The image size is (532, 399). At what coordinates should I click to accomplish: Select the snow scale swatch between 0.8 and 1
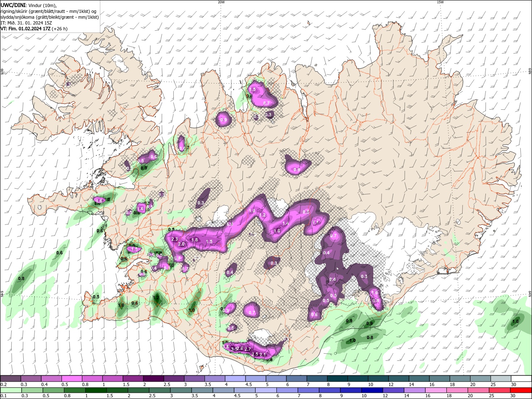[x=92, y=379]
